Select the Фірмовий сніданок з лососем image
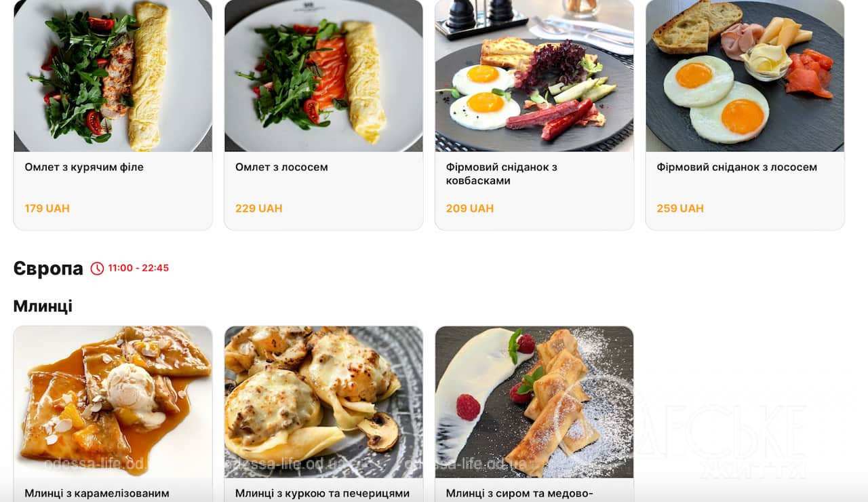Screen dimensions: 868x502 point(745,75)
